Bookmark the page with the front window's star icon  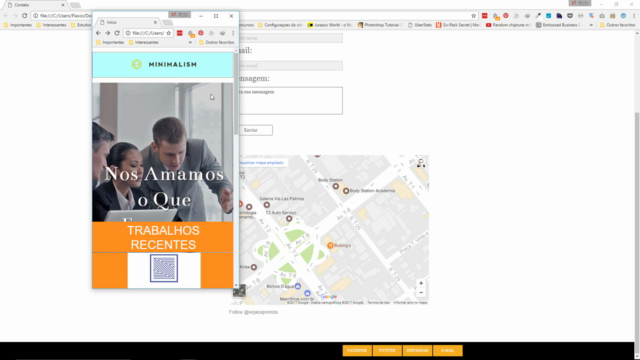(x=169, y=33)
